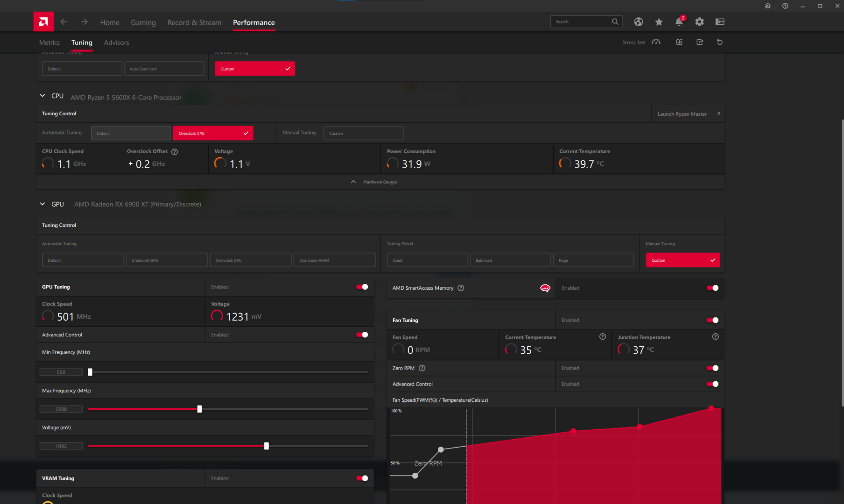This screenshot has width=844, height=504.
Task: Toggle Fan Tuning Advanced Control switch
Action: pos(713,384)
